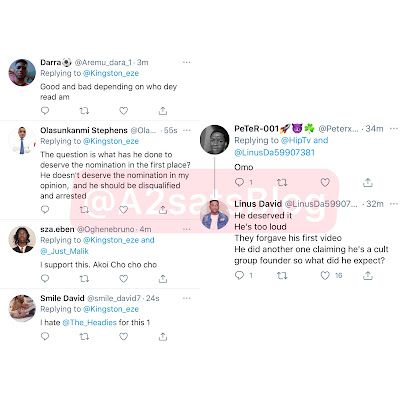Like Smile David's tweet
Image resolution: width=400 pixels, height=400 pixels.
[124, 337]
